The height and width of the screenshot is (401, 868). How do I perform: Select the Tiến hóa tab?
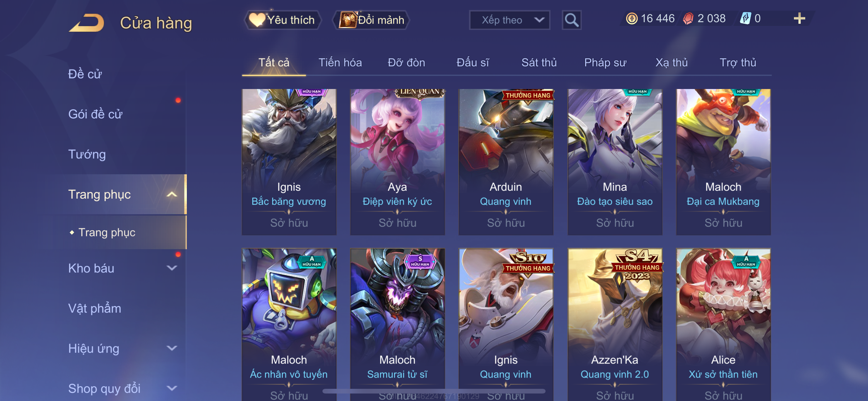340,63
